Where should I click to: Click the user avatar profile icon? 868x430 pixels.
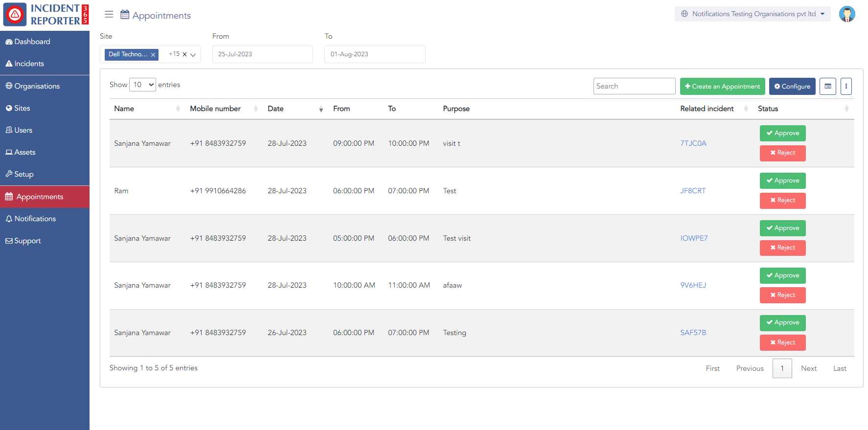[846, 14]
